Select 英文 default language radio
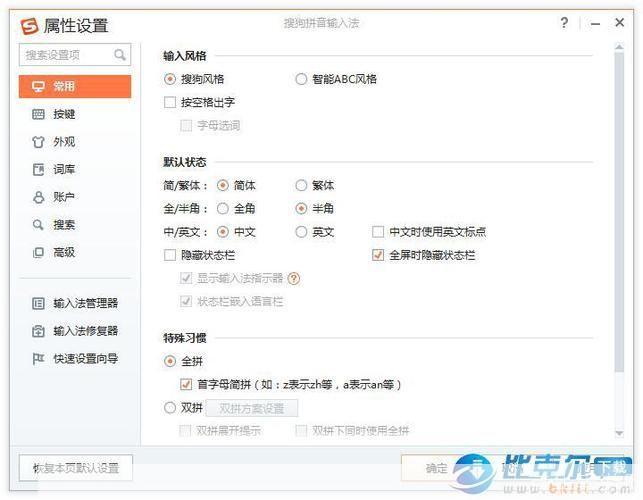 point(301,232)
